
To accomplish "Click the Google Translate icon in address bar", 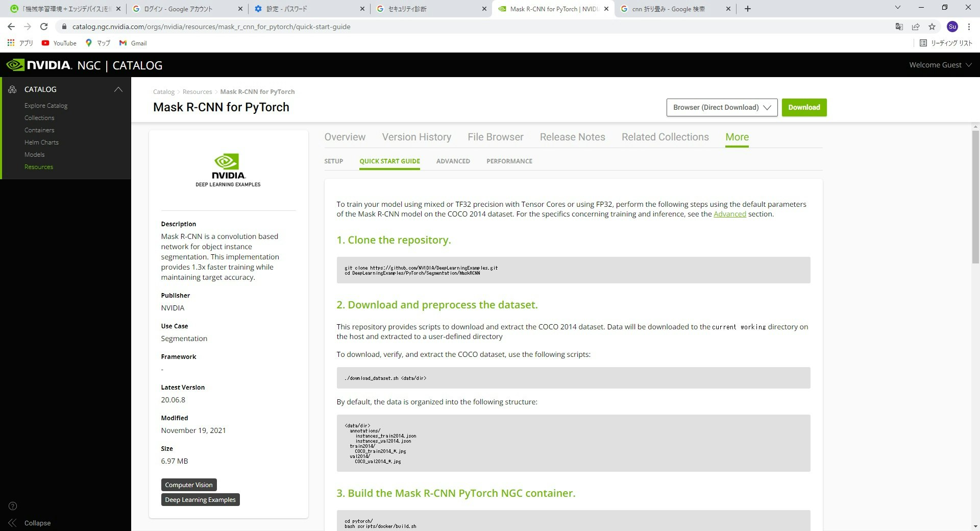I will click(x=899, y=27).
